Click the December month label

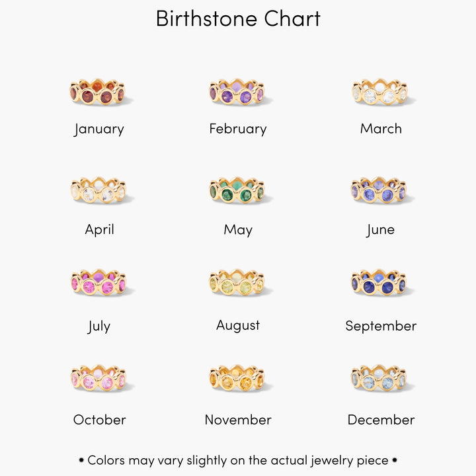click(381, 420)
